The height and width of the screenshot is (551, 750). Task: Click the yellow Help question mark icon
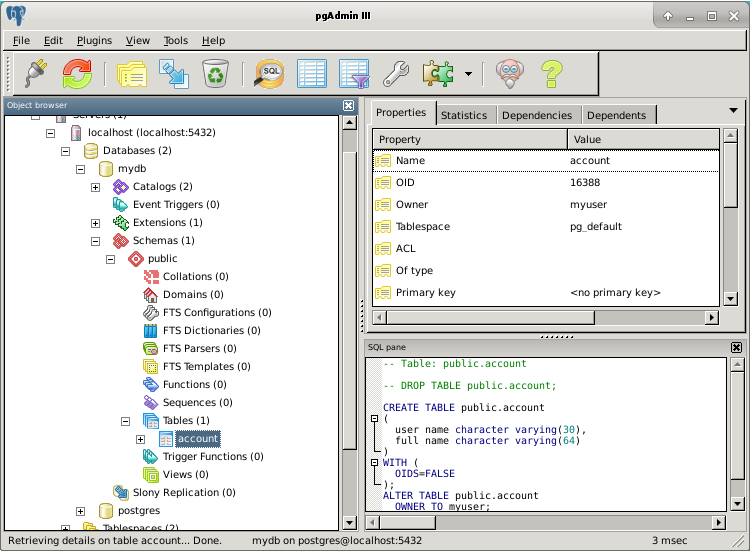click(x=551, y=74)
